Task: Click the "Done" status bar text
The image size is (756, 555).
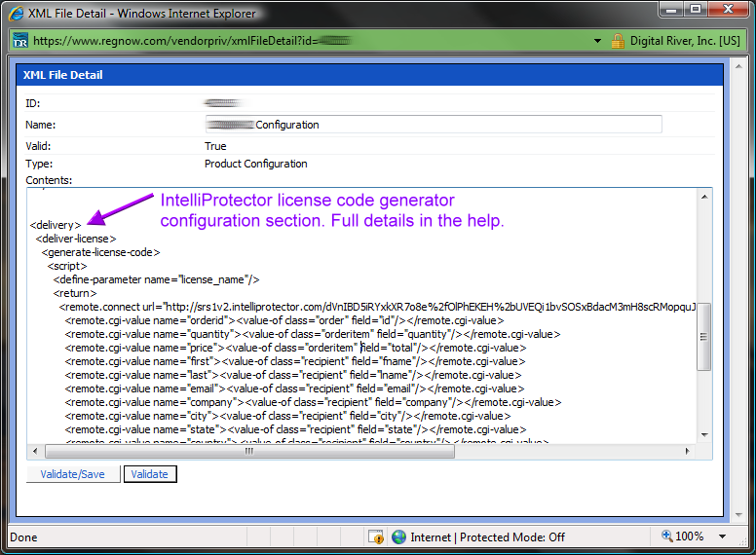Action: 23,537
